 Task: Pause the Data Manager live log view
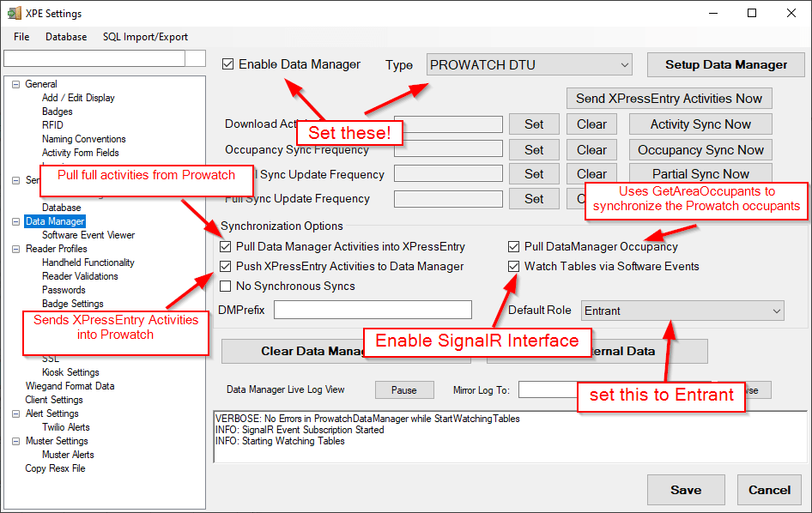(403, 390)
